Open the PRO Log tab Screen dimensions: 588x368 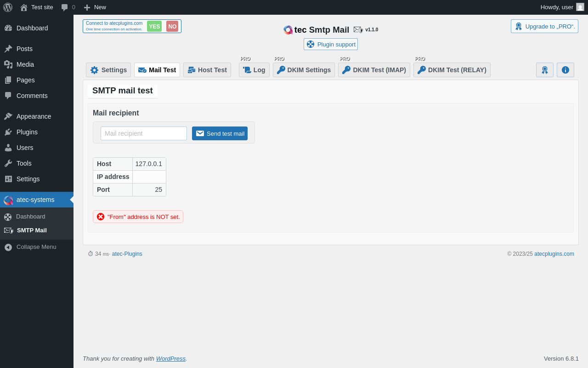[x=254, y=70]
